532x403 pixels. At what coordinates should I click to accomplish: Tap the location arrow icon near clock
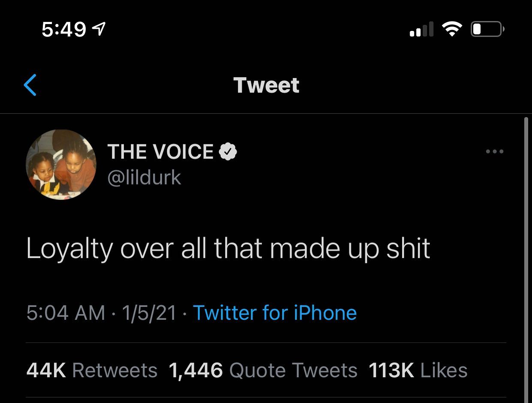point(99,29)
